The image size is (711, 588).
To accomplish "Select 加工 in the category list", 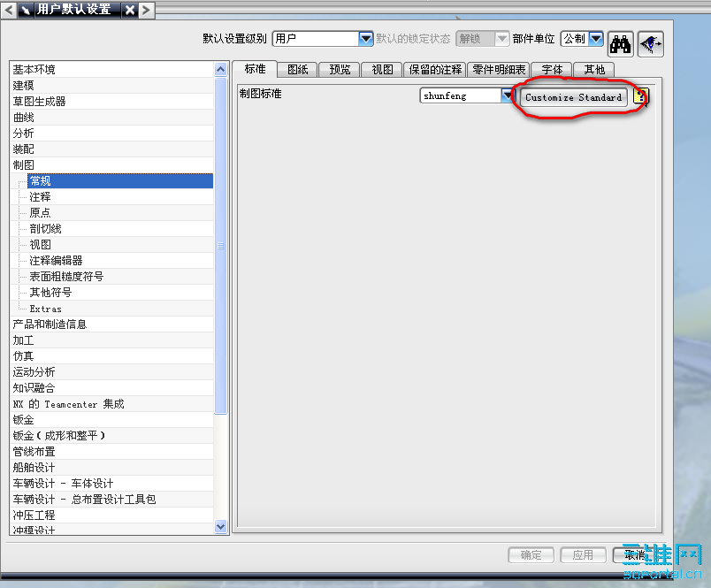I will click(x=111, y=340).
